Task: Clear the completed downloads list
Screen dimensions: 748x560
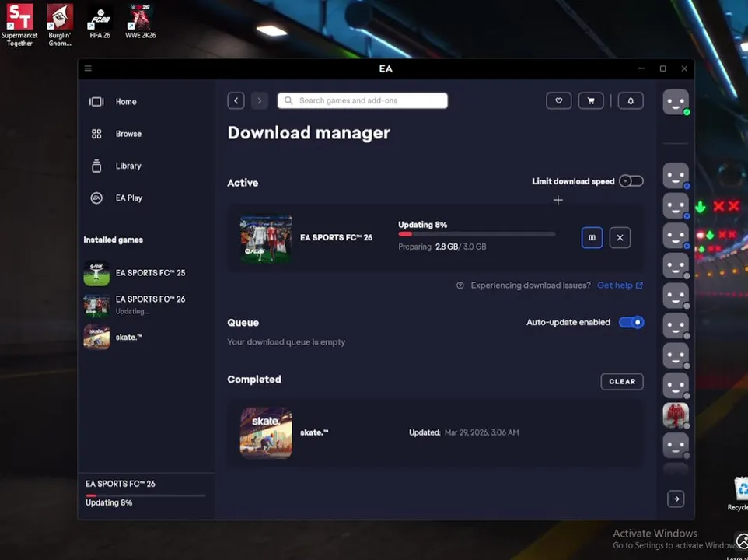Action: tap(622, 382)
